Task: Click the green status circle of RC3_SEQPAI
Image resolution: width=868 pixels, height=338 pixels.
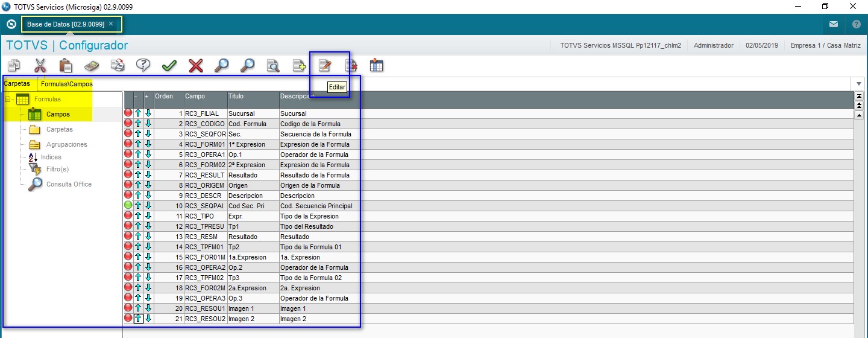Action: click(128, 205)
